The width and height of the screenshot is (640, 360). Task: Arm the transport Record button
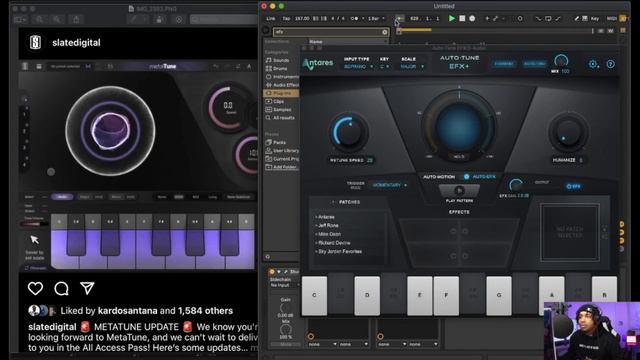coord(472,18)
